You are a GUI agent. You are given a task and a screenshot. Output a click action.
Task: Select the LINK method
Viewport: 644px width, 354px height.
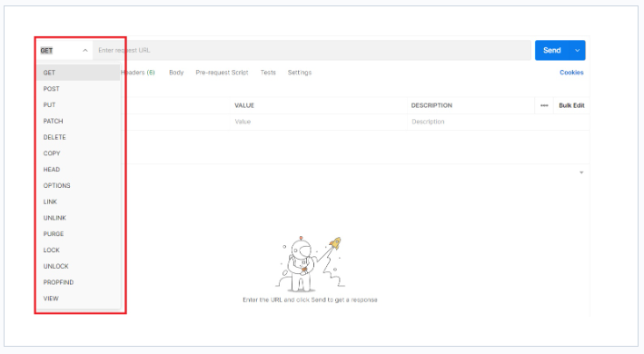point(78,202)
